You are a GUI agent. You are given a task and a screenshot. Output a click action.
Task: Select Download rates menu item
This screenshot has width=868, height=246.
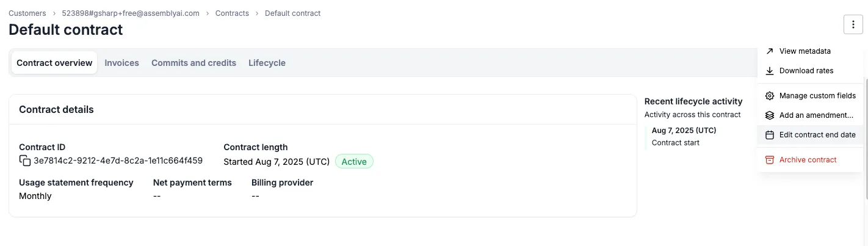tap(806, 71)
